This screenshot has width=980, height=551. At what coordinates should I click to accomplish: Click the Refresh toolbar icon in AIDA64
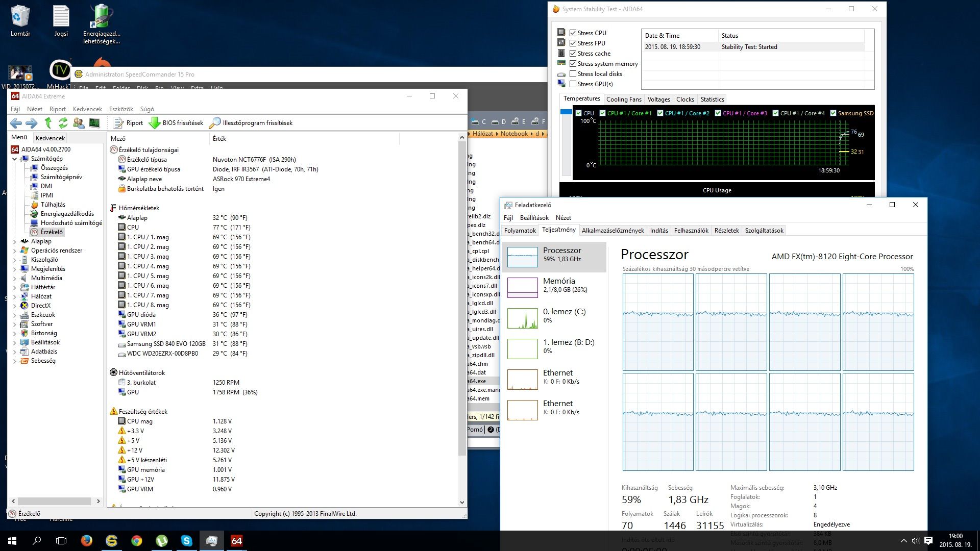[x=63, y=123]
